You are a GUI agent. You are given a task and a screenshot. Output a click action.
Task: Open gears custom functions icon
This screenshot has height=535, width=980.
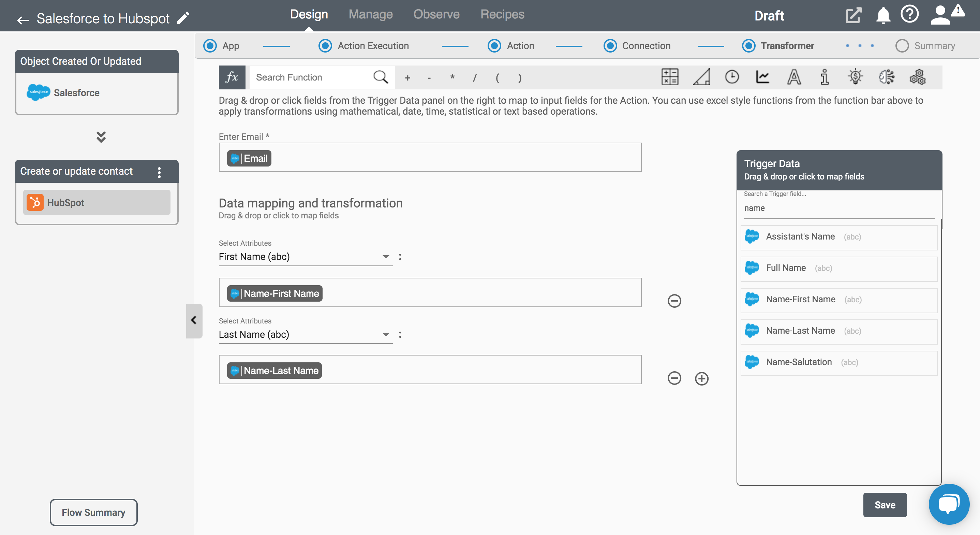[x=917, y=77]
